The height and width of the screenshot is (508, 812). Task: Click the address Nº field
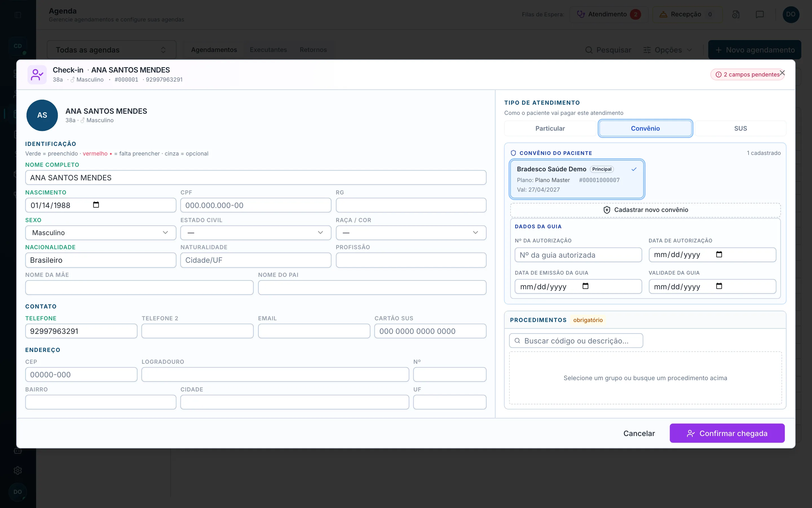(450, 374)
